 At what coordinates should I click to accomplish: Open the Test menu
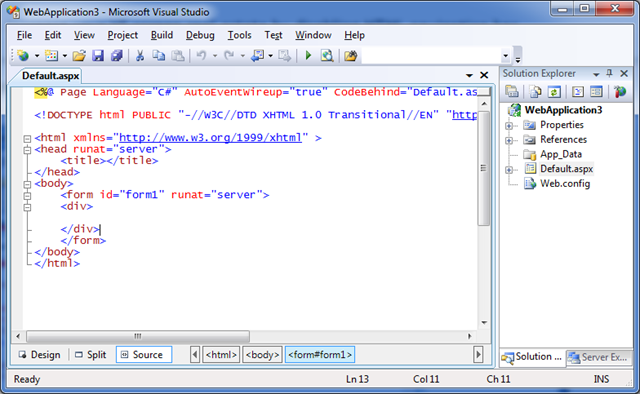(273, 35)
